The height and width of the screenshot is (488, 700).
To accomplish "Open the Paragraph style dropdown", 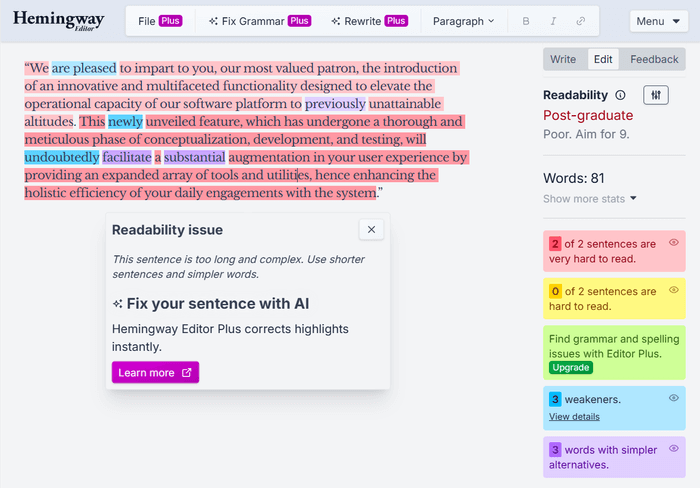I will (463, 21).
